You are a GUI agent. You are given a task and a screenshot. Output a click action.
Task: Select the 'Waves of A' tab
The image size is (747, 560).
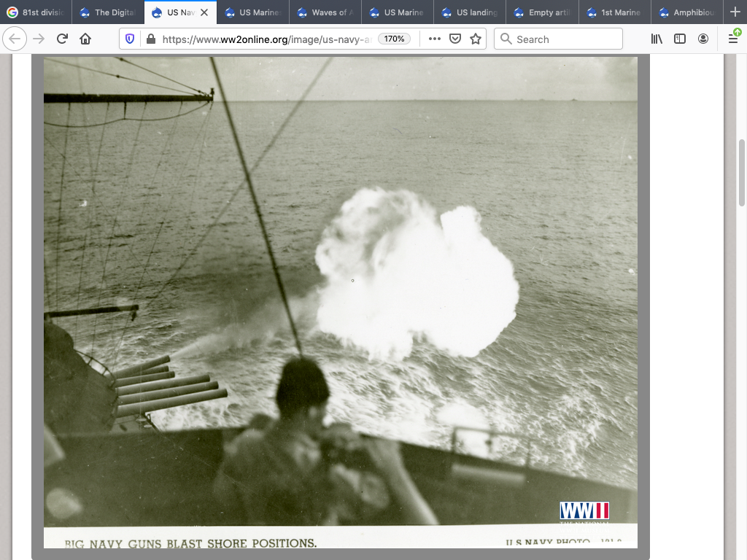tap(325, 12)
